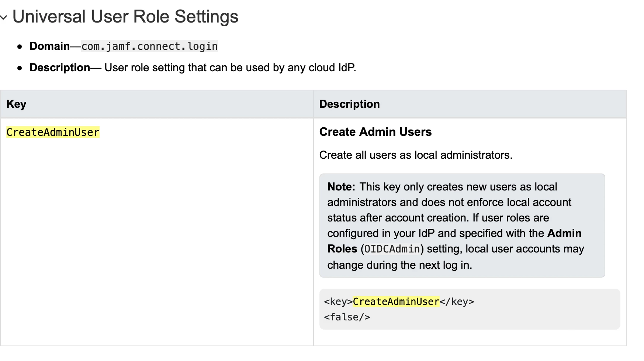Click the closing key tag in code

pos(457,302)
